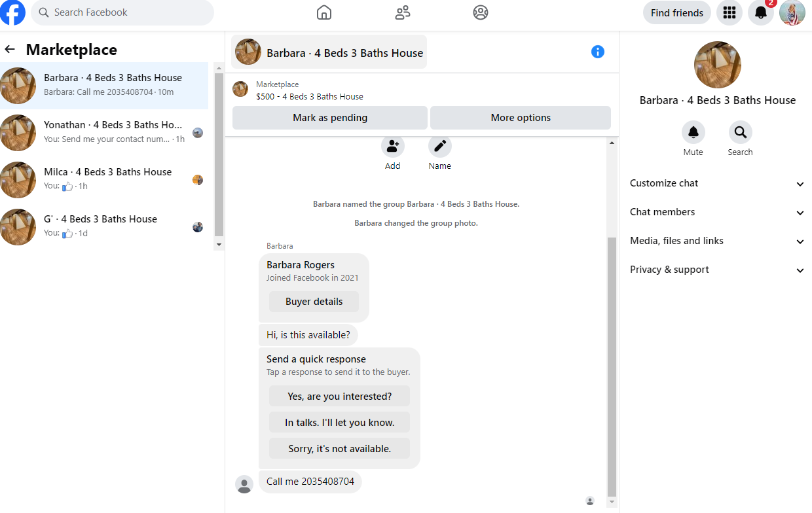
Task: Click large Barbara group photo in sidebar
Action: 718,65
